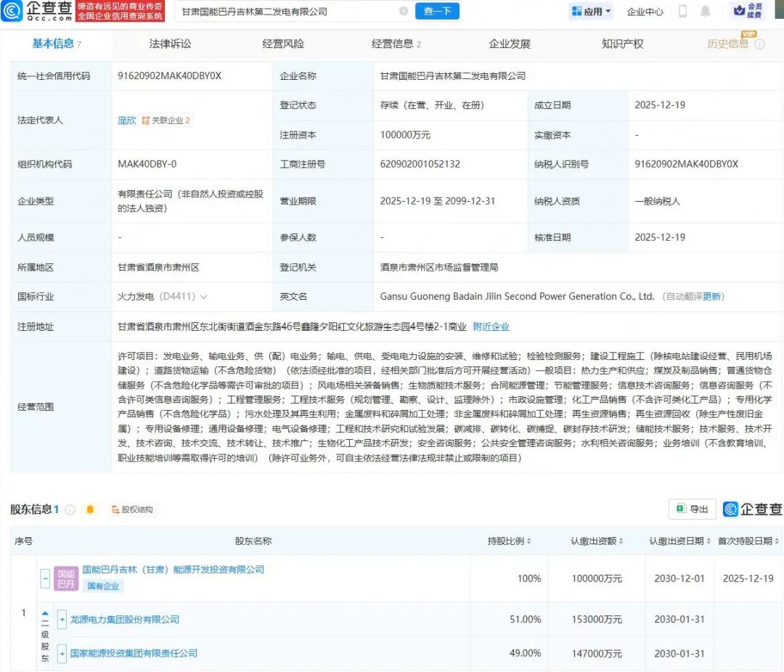Click the bell icon beside 股东信息
This screenshot has height=672, width=784.
[x=90, y=509]
